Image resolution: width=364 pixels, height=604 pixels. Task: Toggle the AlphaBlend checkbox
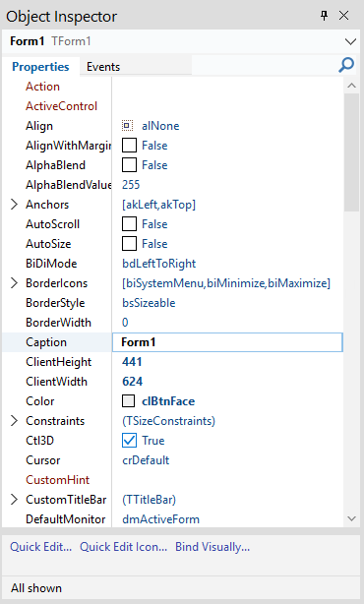[129, 165]
